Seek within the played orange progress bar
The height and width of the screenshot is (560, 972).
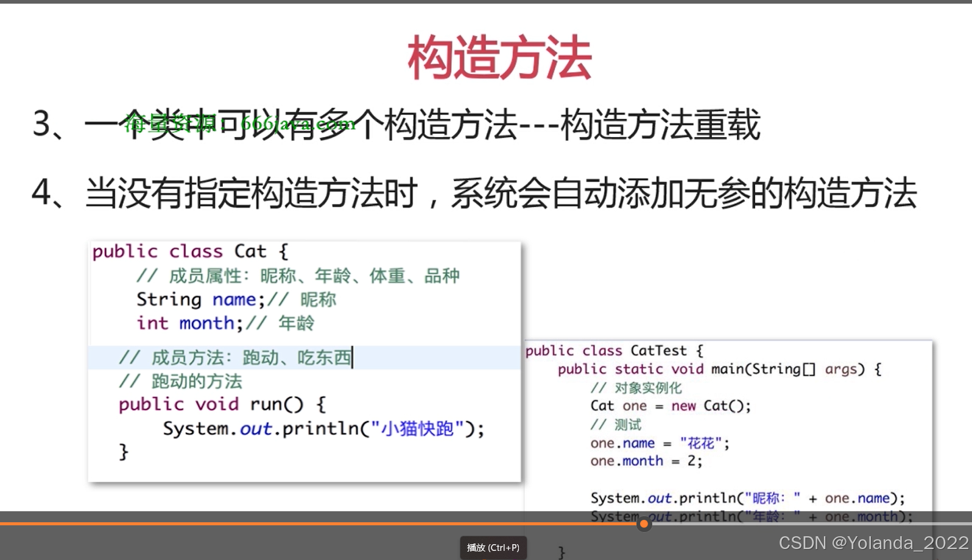point(319,523)
